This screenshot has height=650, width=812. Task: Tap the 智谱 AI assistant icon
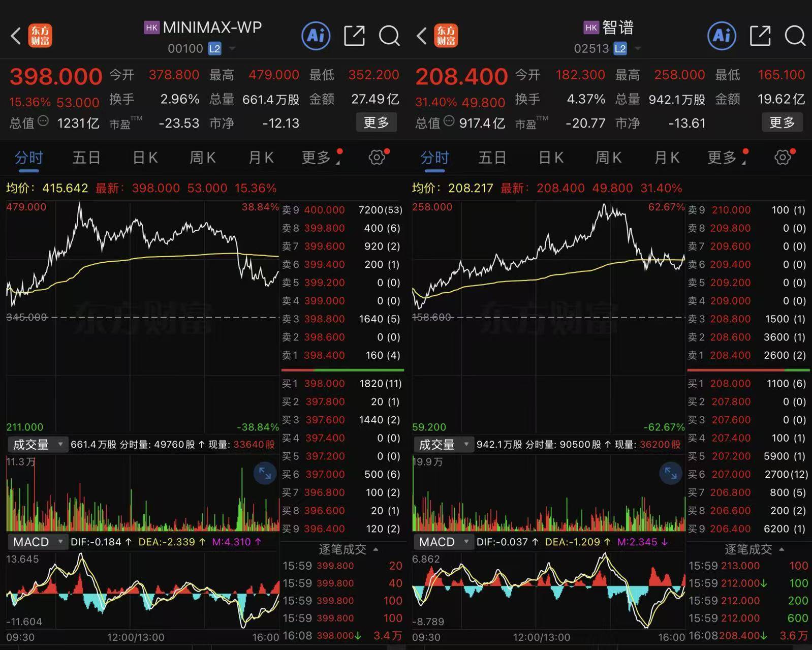pyautogui.click(x=722, y=36)
